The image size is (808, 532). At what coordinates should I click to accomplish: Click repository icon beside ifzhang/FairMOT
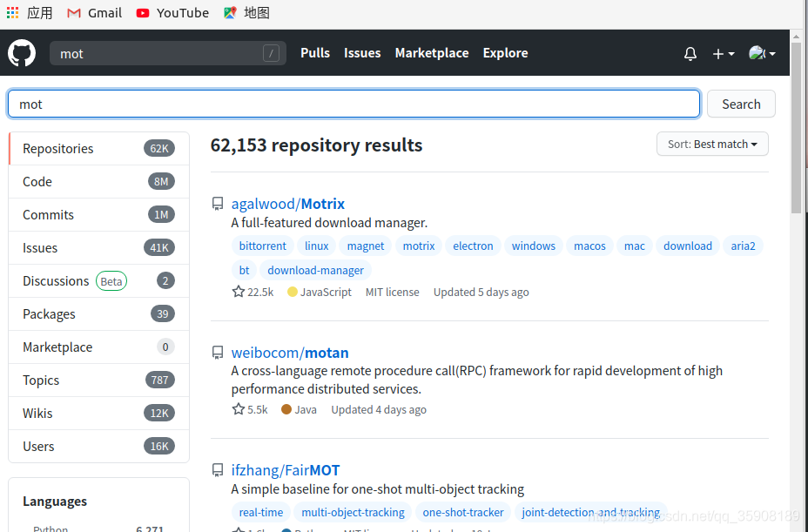coord(218,470)
